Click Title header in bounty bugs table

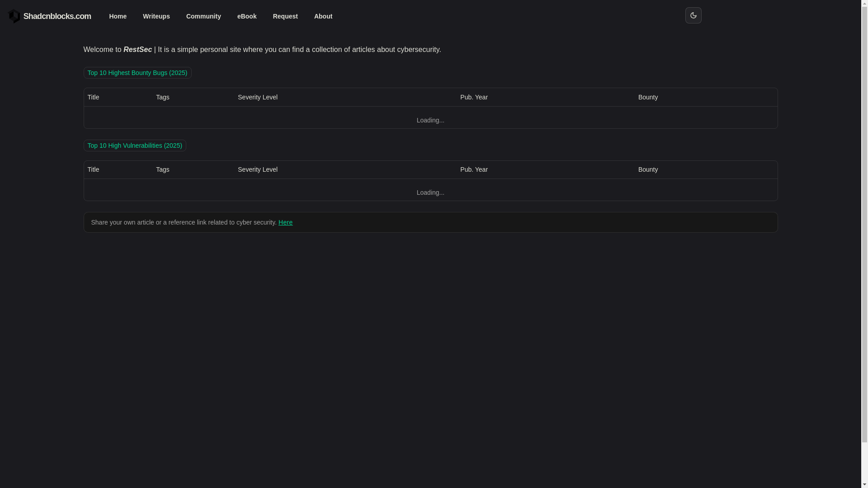[x=93, y=97]
